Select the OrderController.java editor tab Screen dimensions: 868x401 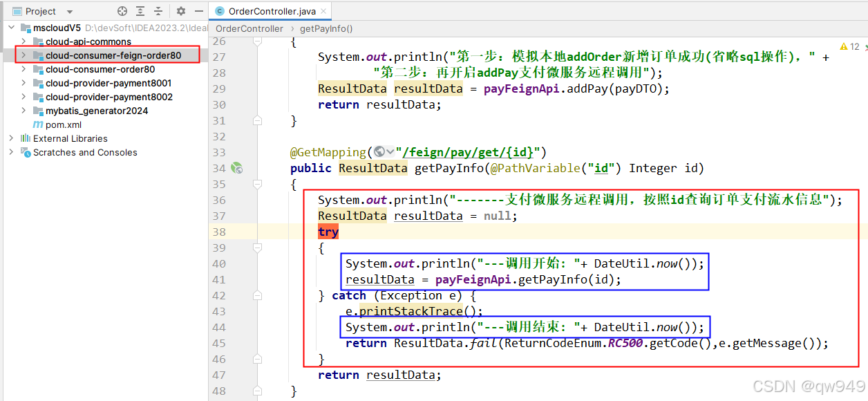[x=270, y=11]
